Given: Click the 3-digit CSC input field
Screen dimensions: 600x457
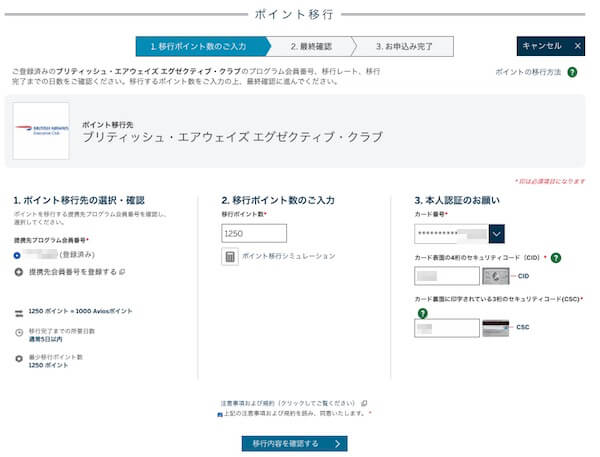Looking at the screenshot, I should point(447,328).
